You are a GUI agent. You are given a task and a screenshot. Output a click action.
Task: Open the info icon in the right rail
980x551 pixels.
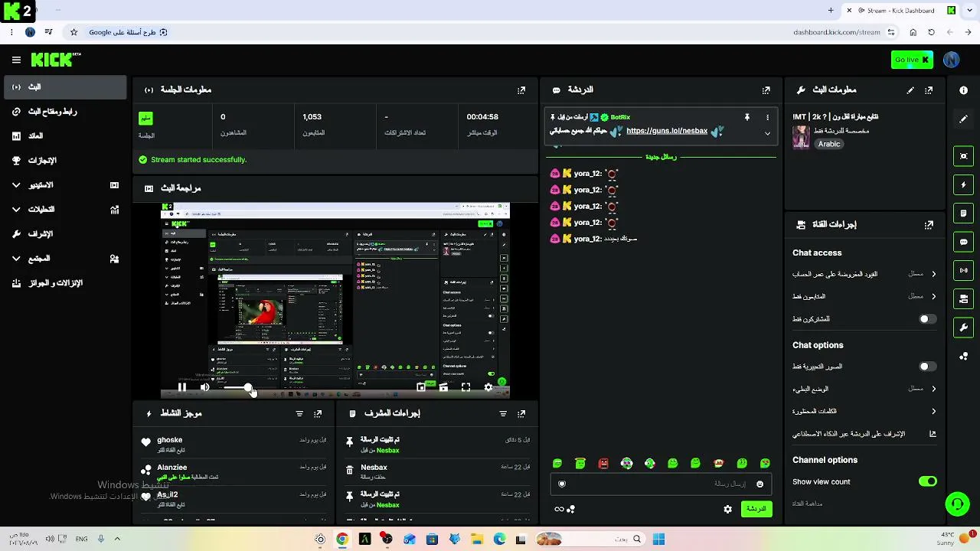pos(964,90)
